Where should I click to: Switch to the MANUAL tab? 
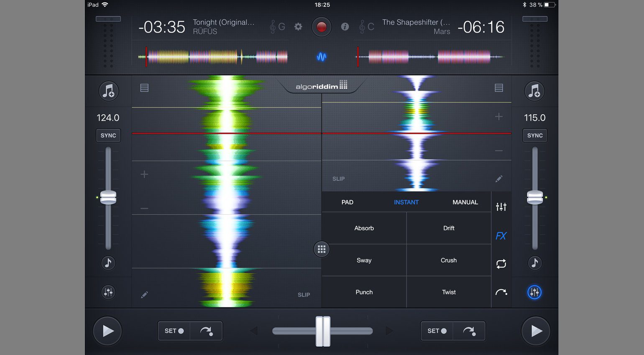(465, 202)
